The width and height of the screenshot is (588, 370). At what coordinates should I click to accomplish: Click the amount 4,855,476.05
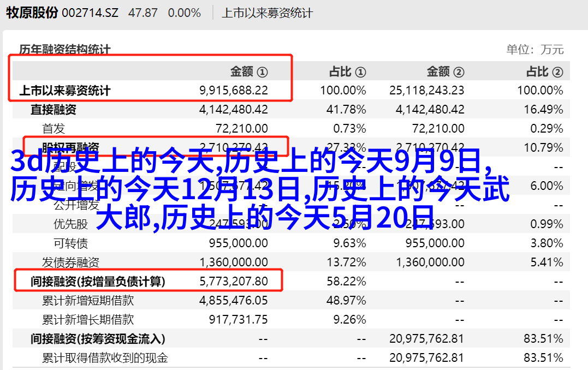(234, 301)
